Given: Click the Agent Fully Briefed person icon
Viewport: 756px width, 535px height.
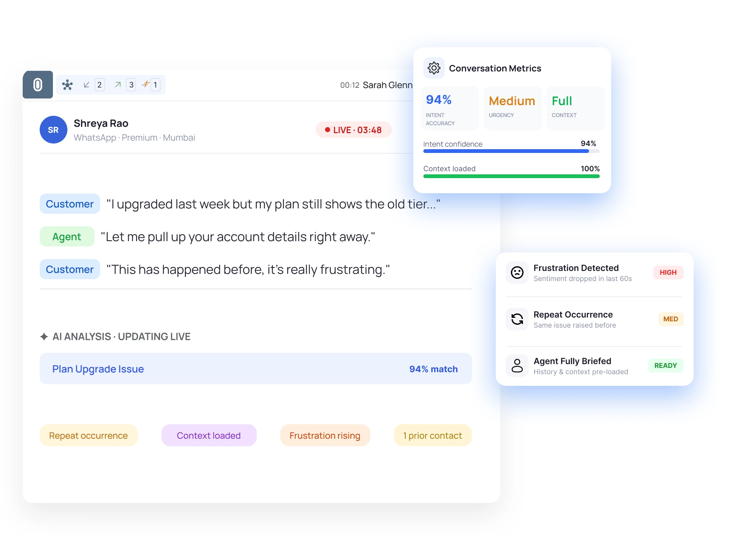Looking at the screenshot, I should pos(517,366).
